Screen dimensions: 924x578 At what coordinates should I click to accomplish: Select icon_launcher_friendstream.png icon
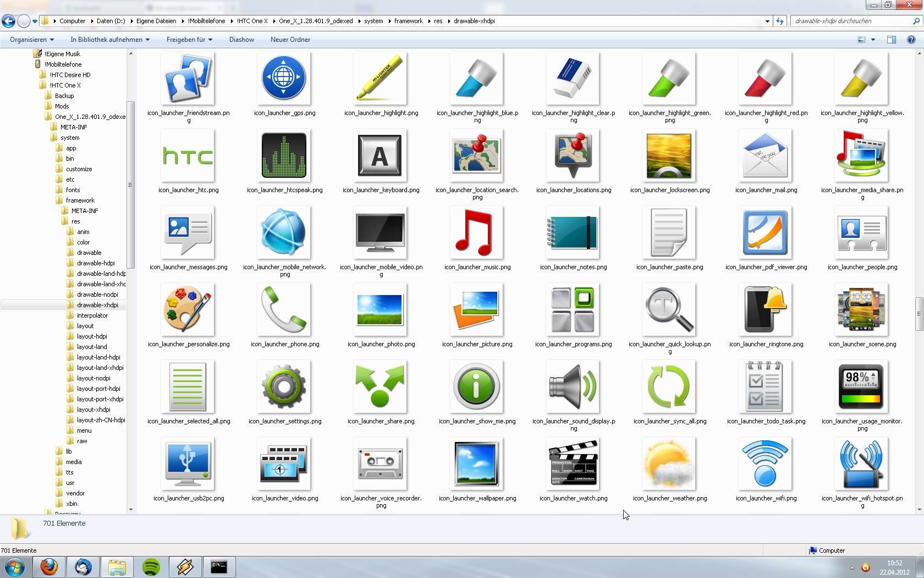[188, 78]
